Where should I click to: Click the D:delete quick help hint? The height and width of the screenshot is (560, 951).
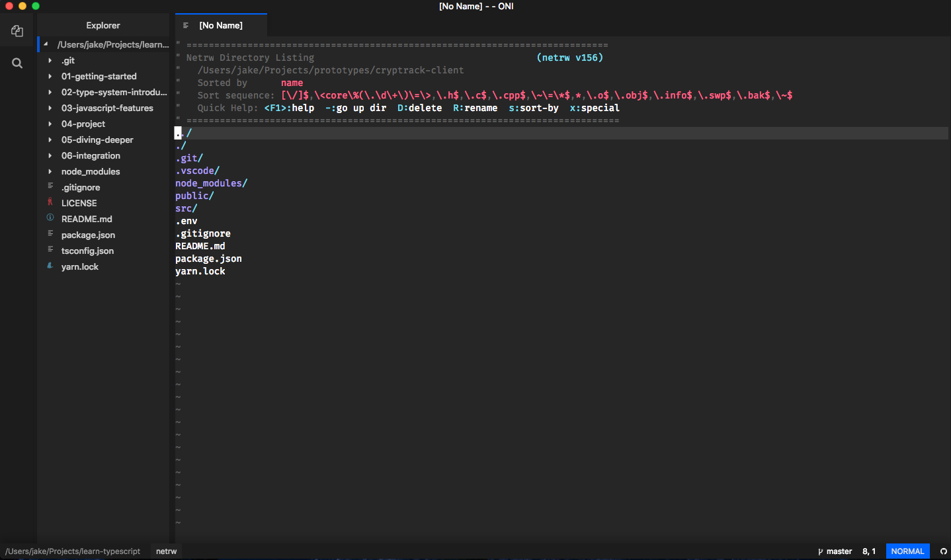[x=419, y=108]
